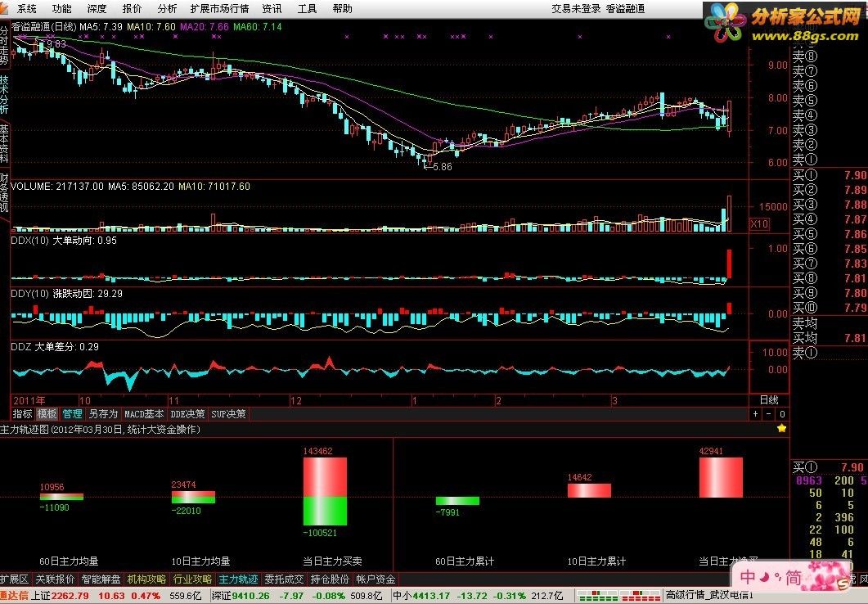
Task: Click the DDX(10) 大单动向 label
Action: pyautogui.click(x=64, y=241)
